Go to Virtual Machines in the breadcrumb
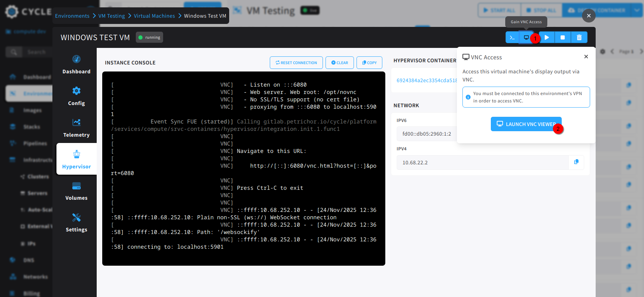The height and width of the screenshot is (297, 644). 154,16
